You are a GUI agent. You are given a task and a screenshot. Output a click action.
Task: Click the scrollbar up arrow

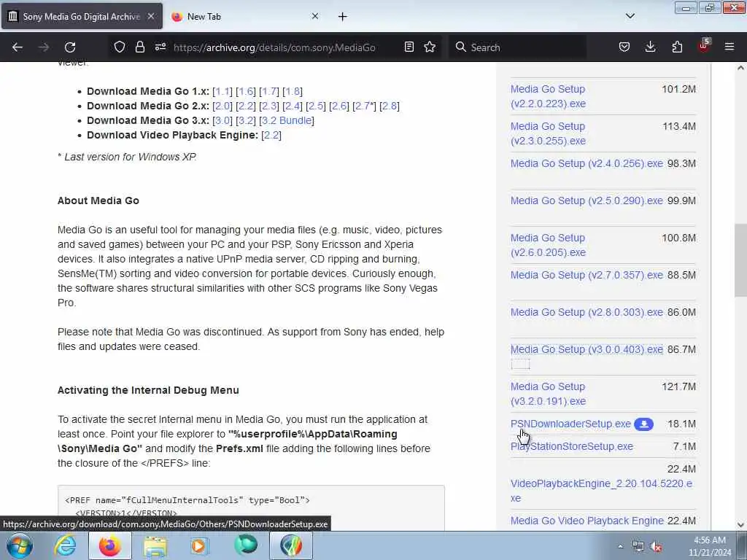[x=740, y=68]
